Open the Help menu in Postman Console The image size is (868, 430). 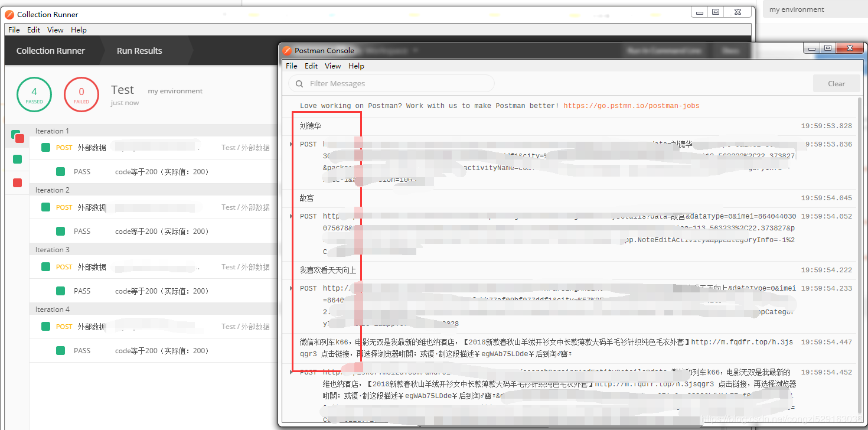356,66
